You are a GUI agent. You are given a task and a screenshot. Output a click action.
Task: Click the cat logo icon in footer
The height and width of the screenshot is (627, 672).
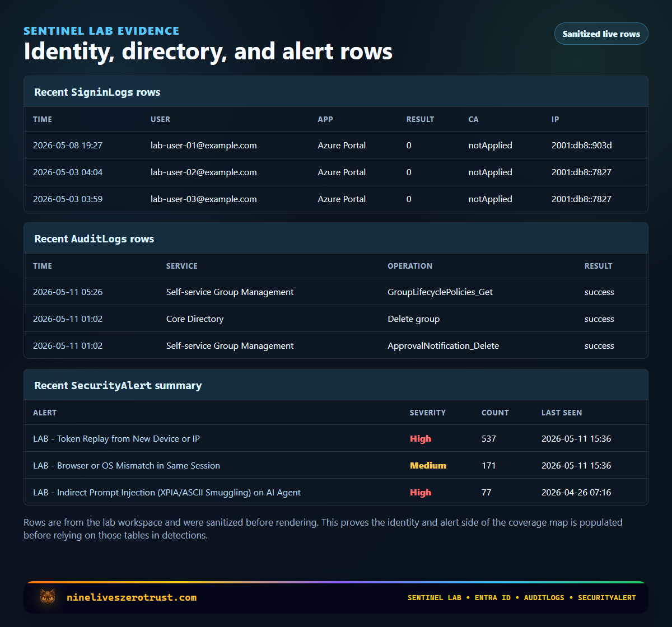[x=48, y=597]
